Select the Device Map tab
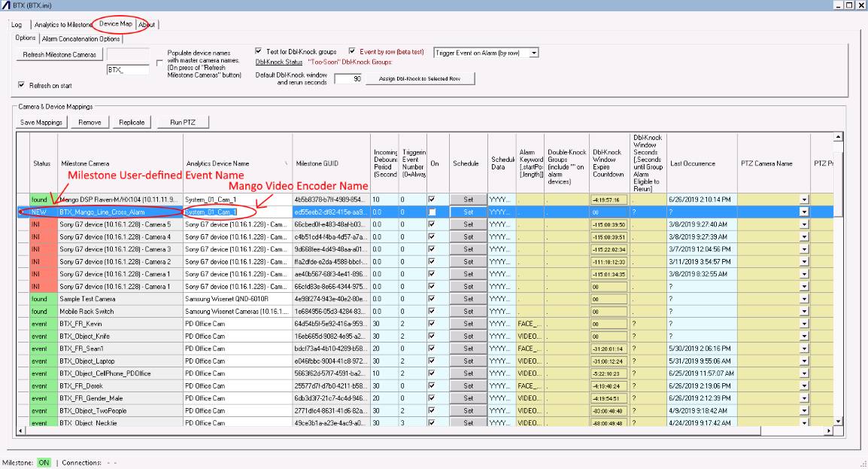 pos(116,24)
